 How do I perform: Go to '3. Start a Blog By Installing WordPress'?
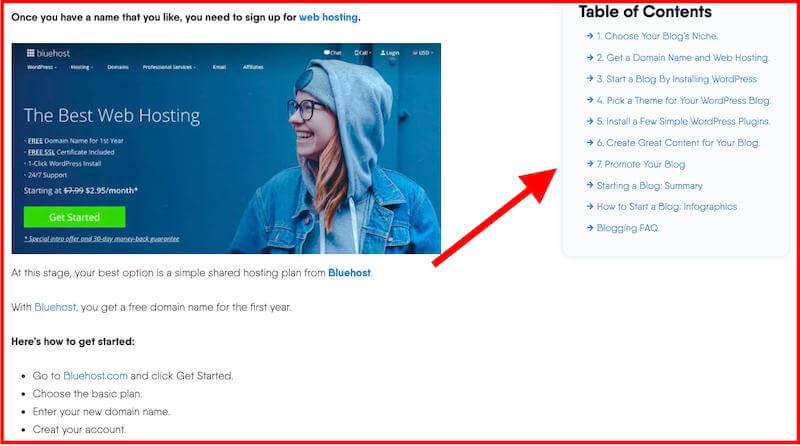[677, 79]
